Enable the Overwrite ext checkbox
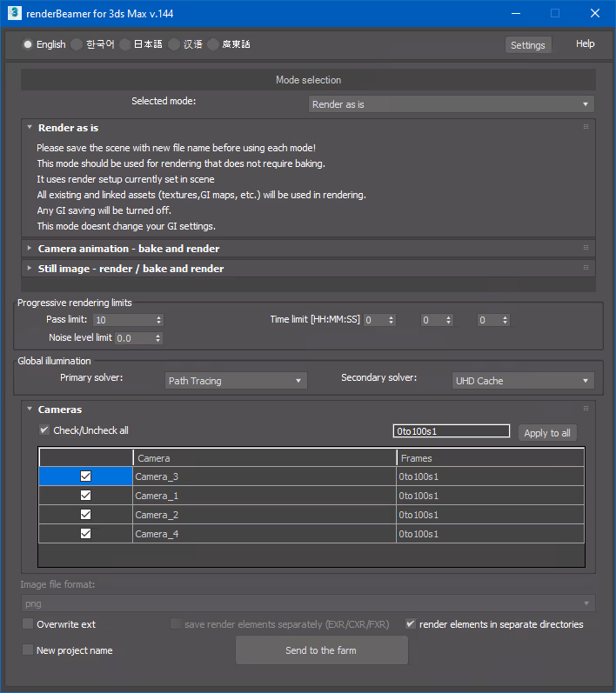This screenshot has width=616, height=693. click(28, 623)
